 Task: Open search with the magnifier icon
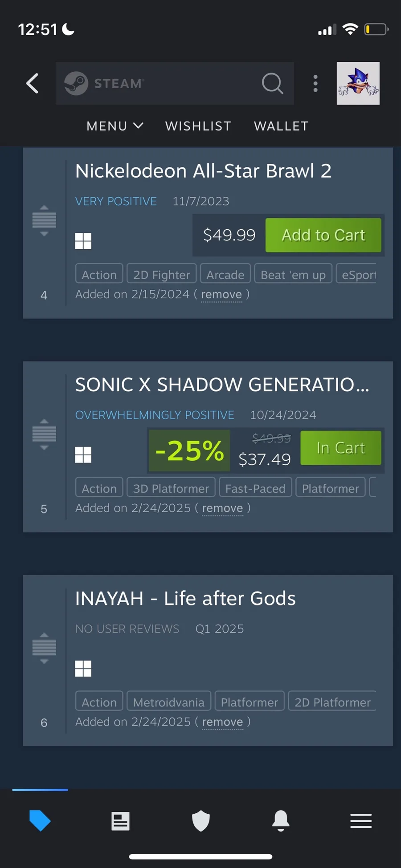pyautogui.click(x=273, y=83)
